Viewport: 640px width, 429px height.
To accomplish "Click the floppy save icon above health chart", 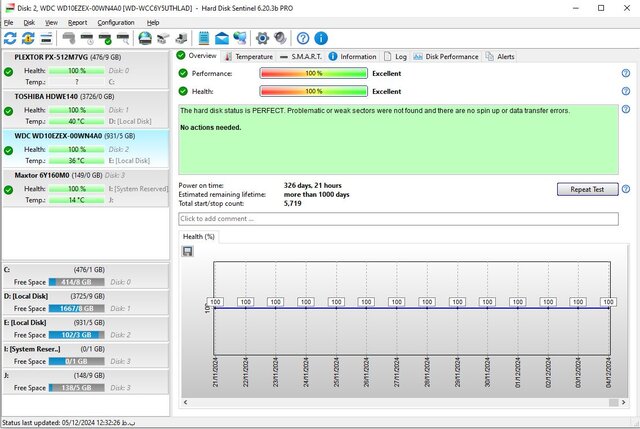I will coord(188,251).
